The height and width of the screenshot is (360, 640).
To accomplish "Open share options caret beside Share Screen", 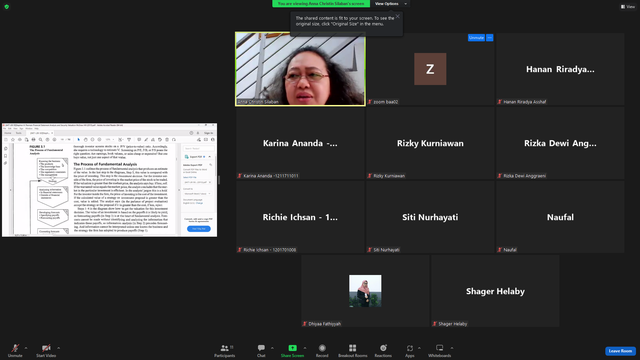I will tap(305, 348).
